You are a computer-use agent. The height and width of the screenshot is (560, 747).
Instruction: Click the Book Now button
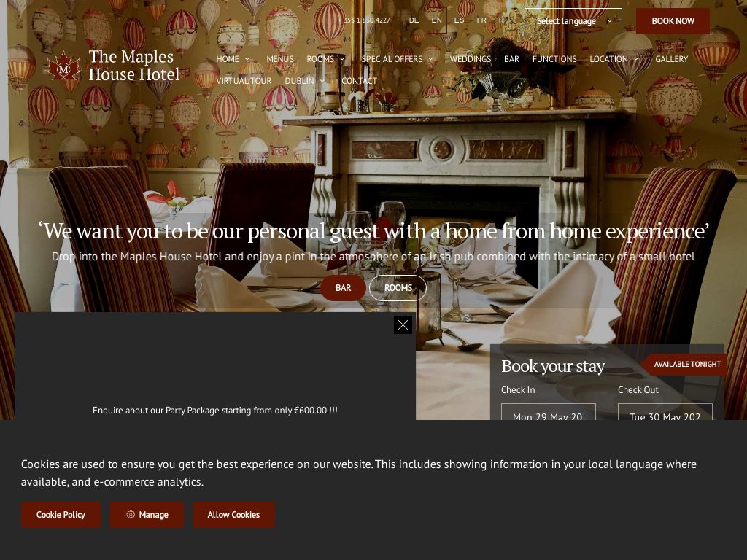coord(673,21)
